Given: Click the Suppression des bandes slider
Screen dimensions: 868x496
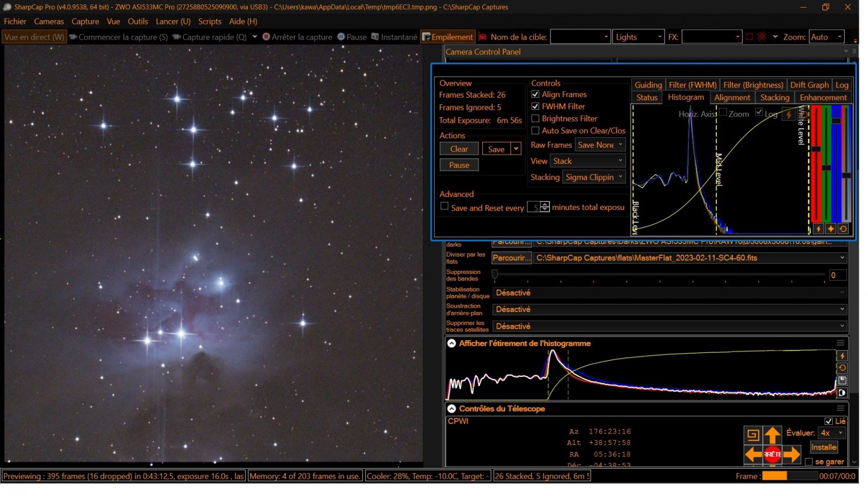Looking at the screenshot, I should point(660,275).
